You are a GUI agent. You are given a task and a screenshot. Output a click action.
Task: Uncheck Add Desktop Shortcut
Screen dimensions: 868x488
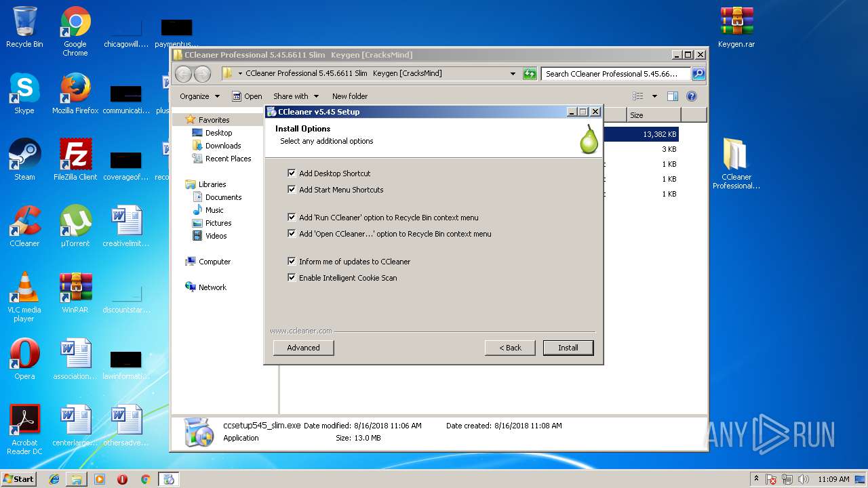click(292, 174)
